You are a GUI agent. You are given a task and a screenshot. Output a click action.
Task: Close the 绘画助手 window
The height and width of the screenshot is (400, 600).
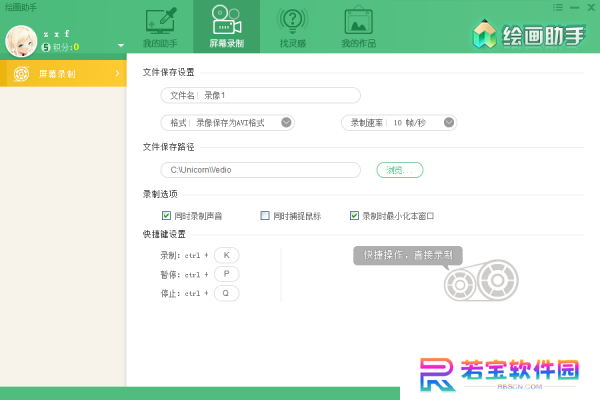(x=591, y=7)
